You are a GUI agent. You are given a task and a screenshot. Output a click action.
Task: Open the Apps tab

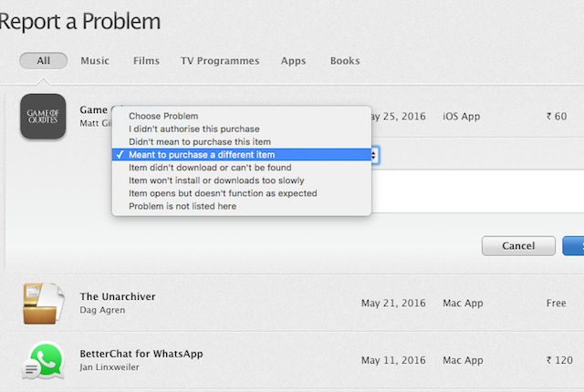pyautogui.click(x=294, y=61)
